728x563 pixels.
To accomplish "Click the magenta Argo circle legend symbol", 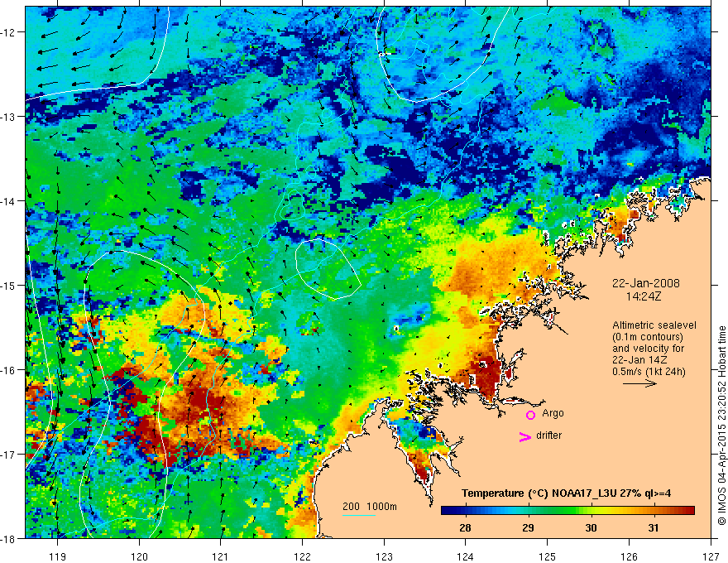I will pyautogui.click(x=530, y=415).
